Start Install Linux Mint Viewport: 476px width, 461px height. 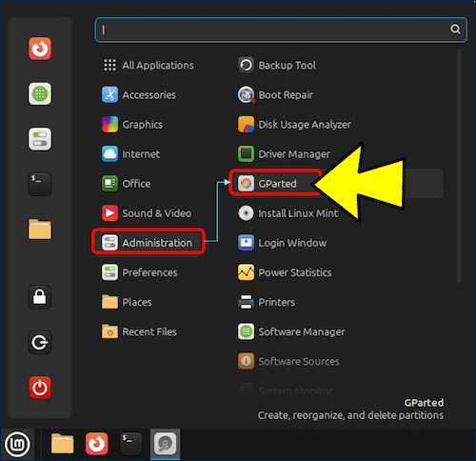click(x=288, y=213)
